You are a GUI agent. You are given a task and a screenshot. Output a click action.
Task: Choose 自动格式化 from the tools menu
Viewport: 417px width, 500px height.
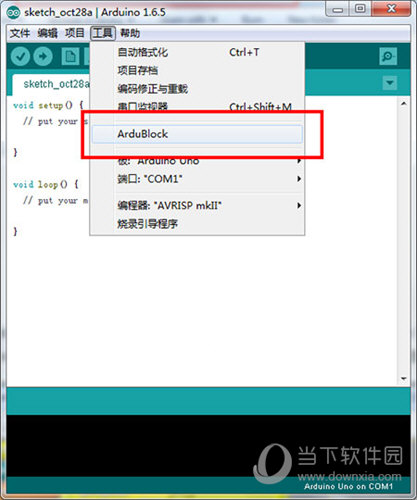tap(197, 52)
